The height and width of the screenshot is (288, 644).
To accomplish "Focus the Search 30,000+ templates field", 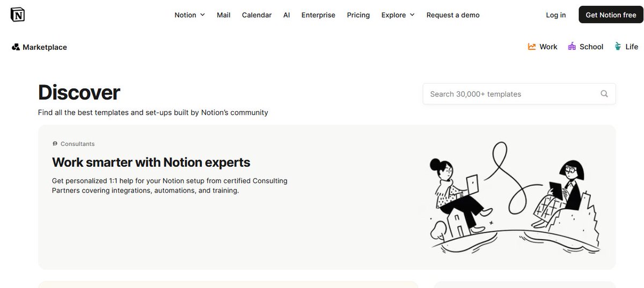I will [x=519, y=94].
